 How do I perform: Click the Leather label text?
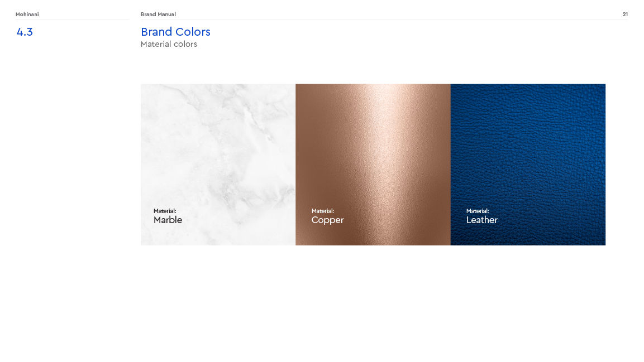tap(482, 220)
